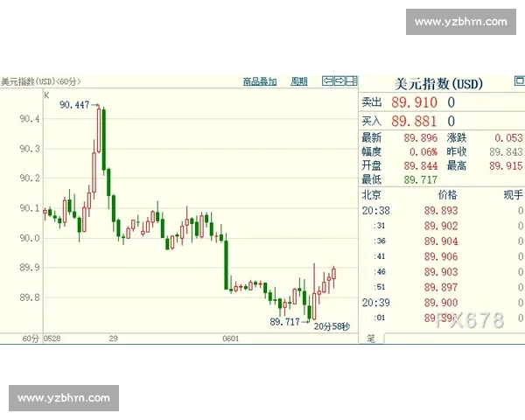Click tick price 89.906 at :41

coord(441,257)
